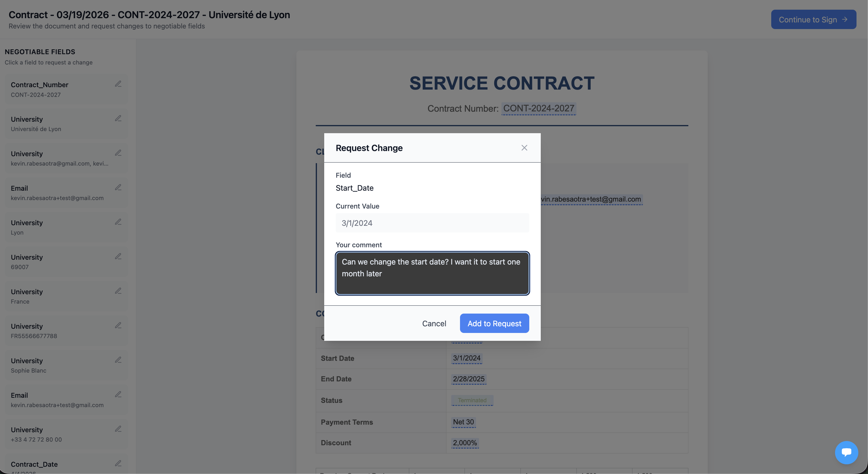Viewport: 868px width, 474px height.
Task: Close the Request Change dialog
Action: [524, 148]
